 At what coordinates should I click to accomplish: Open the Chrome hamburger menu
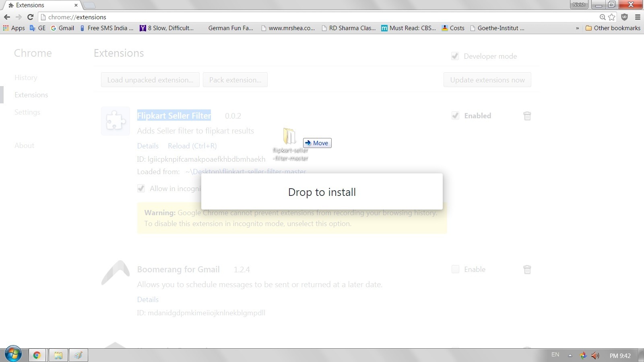(638, 17)
